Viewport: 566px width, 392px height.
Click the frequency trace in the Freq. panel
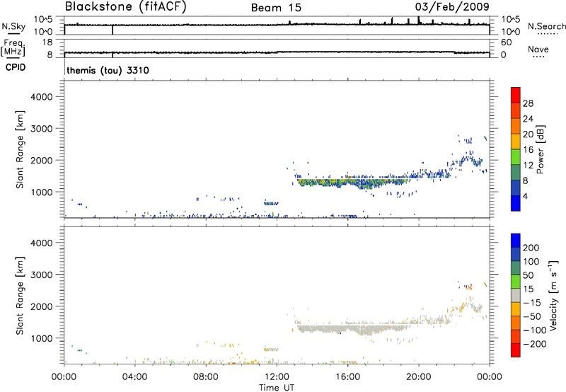[277, 52]
